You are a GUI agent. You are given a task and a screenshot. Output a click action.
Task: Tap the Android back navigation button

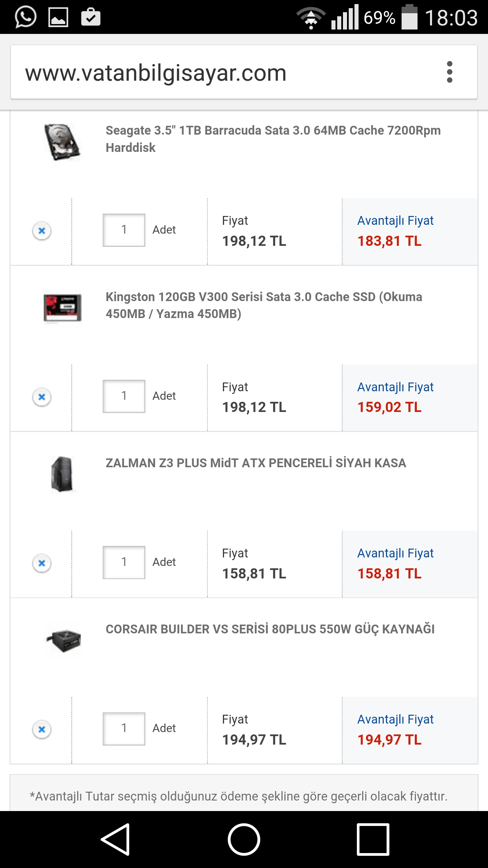pos(116,840)
